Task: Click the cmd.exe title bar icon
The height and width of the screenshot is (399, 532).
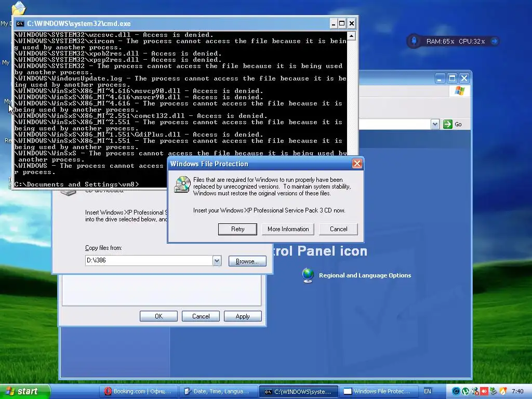Action: tap(20, 23)
